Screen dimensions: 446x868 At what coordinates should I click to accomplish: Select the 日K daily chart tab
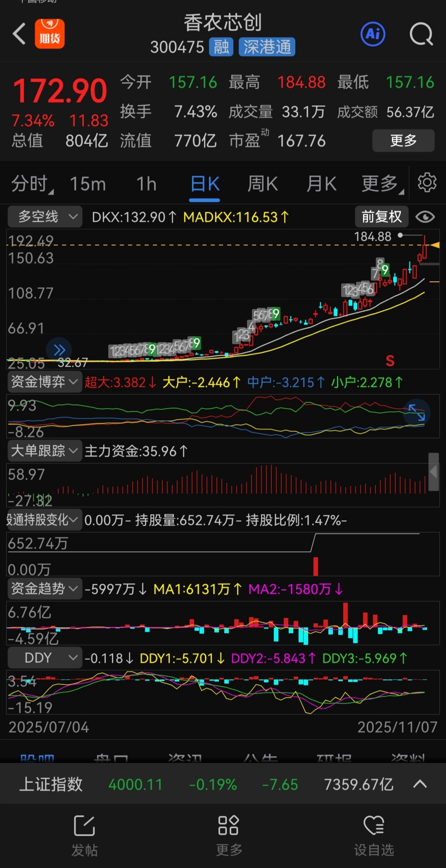[205, 184]
